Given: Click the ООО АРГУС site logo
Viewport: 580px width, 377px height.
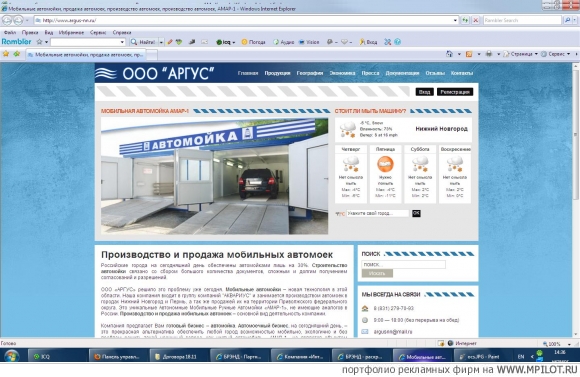Looking at the screenshot, I should [155, 73].
